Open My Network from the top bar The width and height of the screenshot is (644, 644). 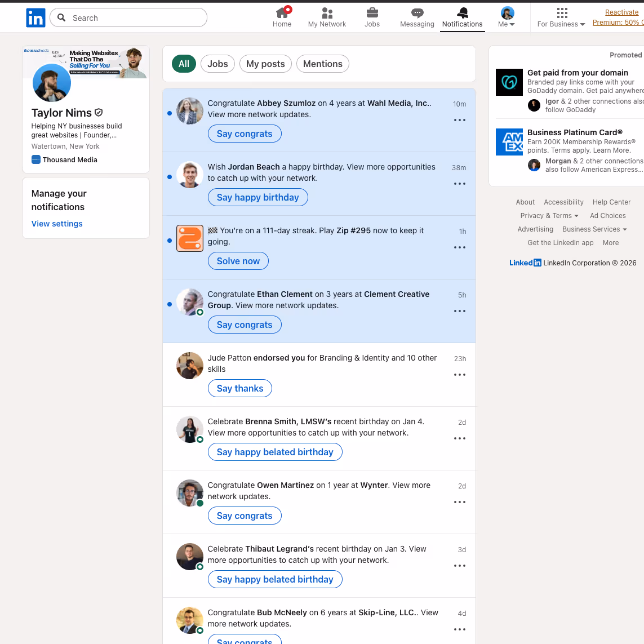[x=327, y=17]
